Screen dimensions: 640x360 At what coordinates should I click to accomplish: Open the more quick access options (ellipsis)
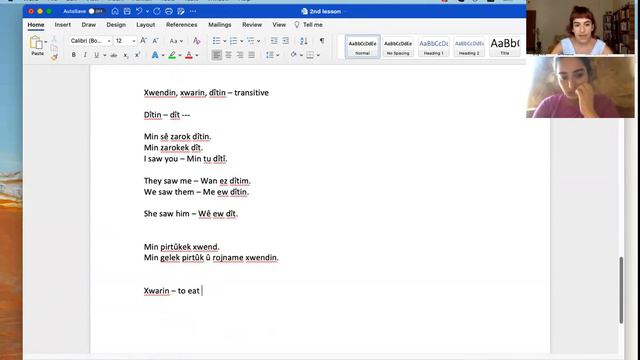193,11
